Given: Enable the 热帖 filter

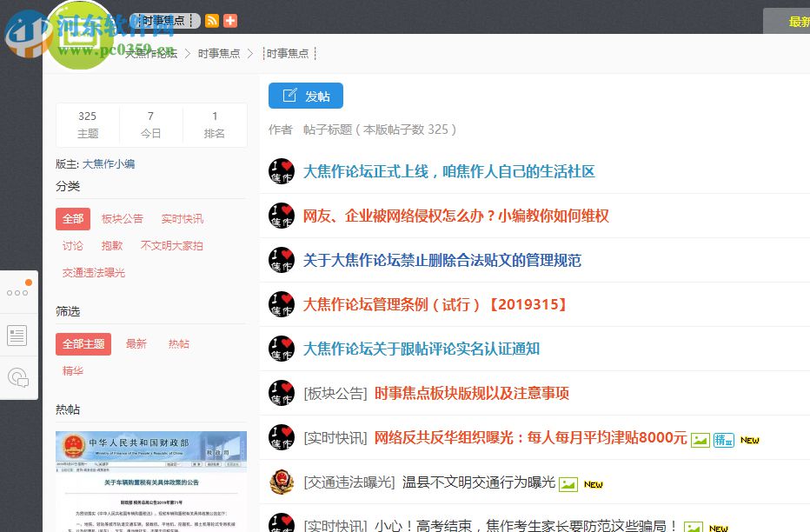Looking at the screenshot, I should (179, 343).
